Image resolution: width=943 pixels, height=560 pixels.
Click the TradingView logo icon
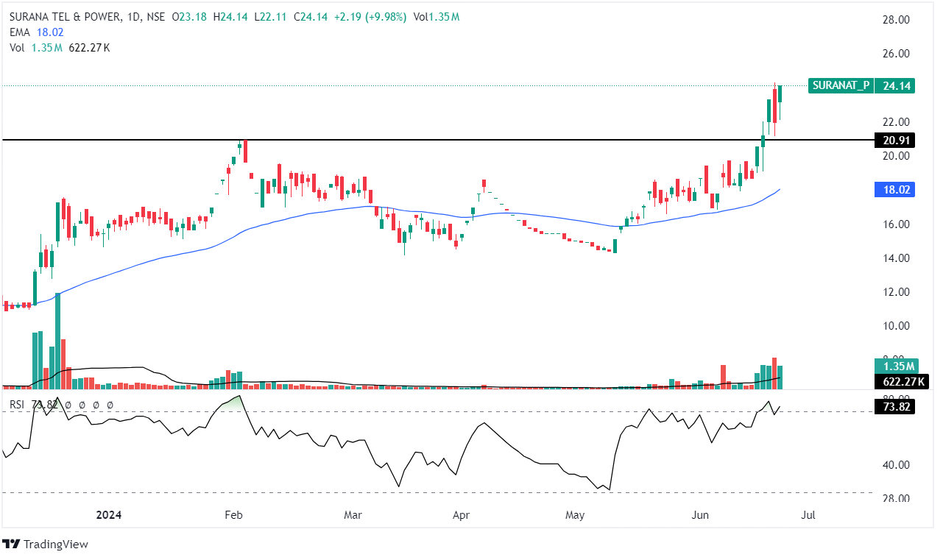[x=11, y=544]
